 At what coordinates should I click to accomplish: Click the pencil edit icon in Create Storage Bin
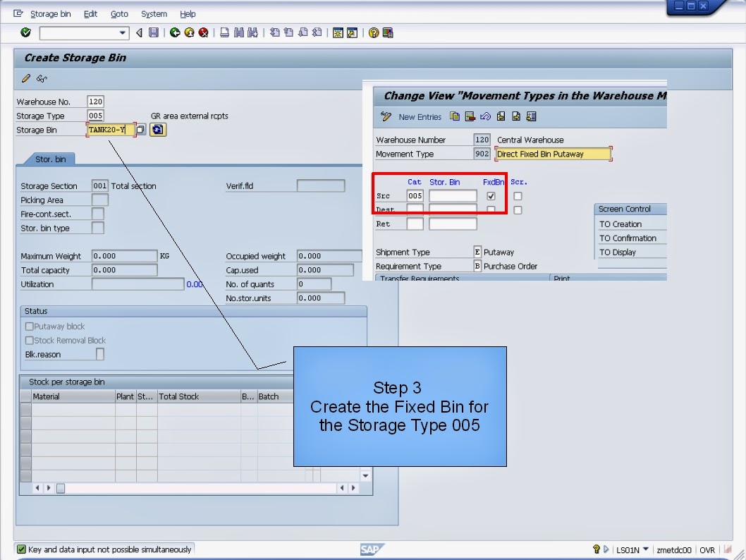click(x=25, y=78)
